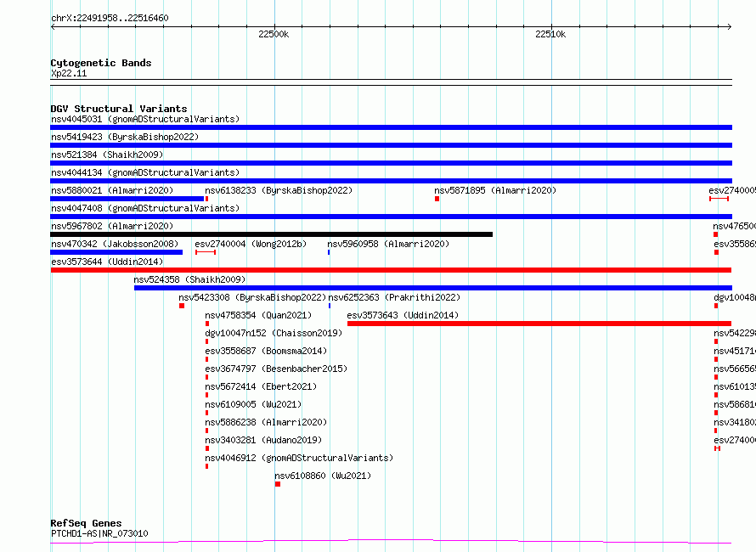756x552 pixels.
Task: Select the cut-off nsv34180 label at right edge
Action: 735,422
